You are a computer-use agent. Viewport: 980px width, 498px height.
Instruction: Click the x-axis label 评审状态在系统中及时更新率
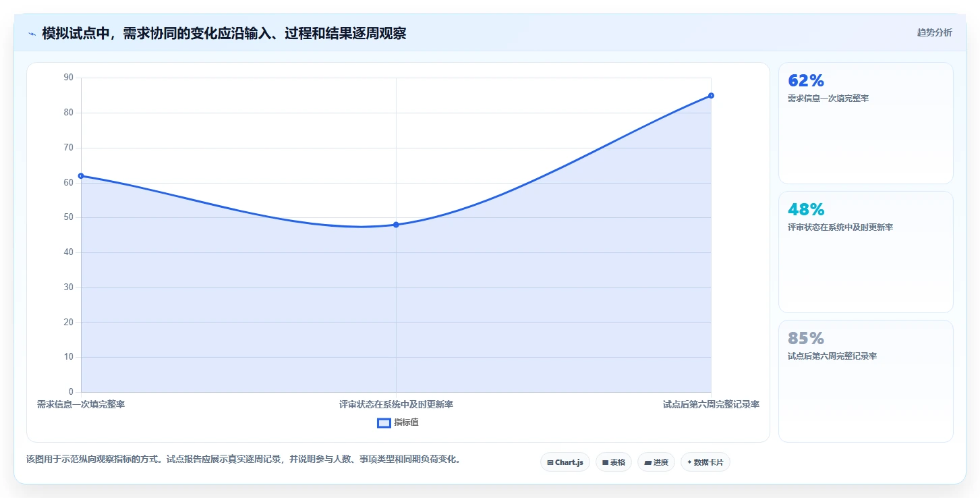tap(396, 405)
